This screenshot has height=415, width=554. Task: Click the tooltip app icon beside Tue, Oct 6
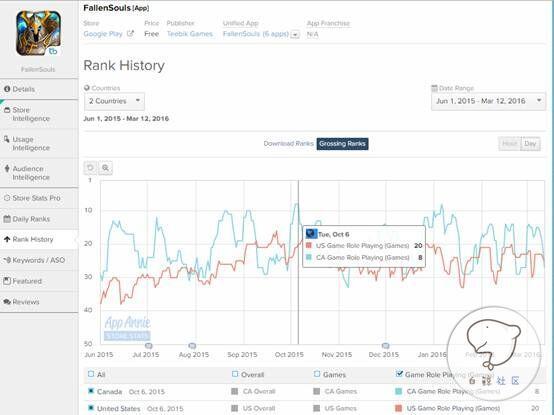pyautogui.click(x=311, y=233)
